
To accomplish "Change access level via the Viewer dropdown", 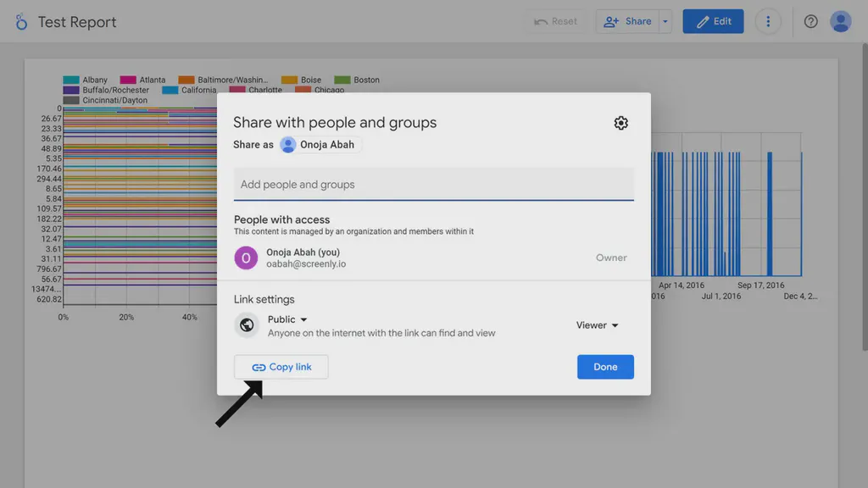I will (x=597, y=324).
